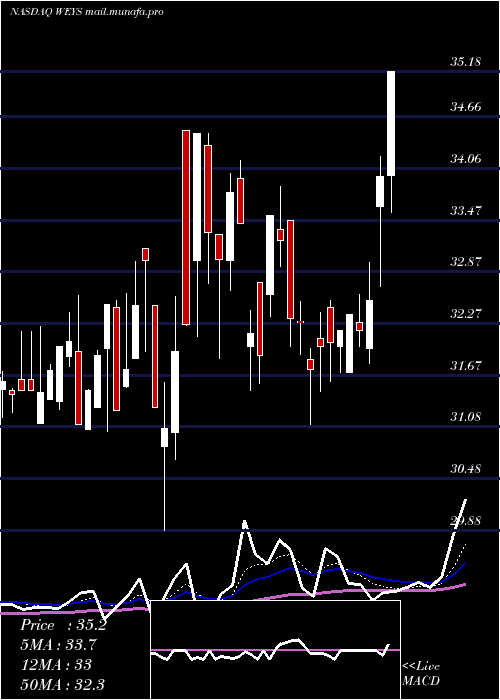Click the 33.47 price axis label
The image size is (500, 700).
coord(466,210)
